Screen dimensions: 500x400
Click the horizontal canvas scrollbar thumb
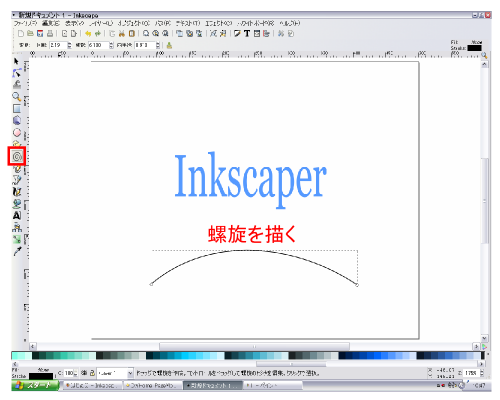(254, 346)
